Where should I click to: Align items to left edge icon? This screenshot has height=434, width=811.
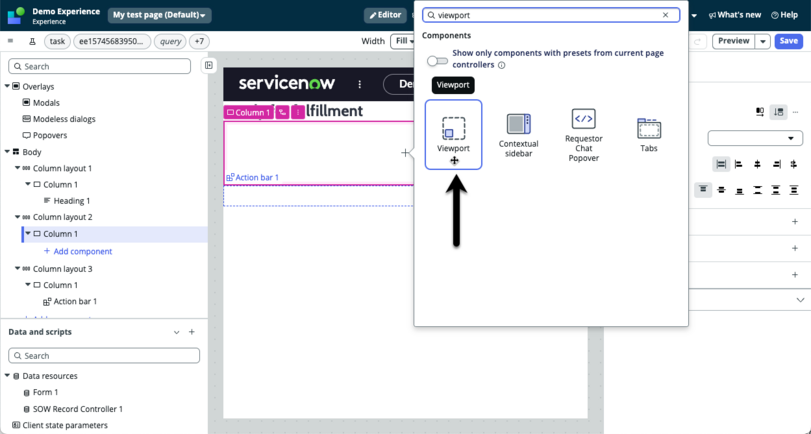[x=739, y=164]
